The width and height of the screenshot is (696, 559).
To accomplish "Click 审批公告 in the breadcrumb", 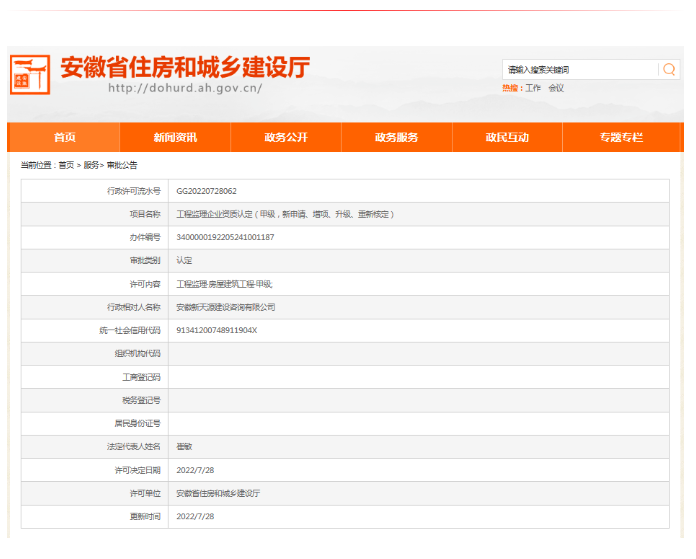I will [x=122, y=165].
